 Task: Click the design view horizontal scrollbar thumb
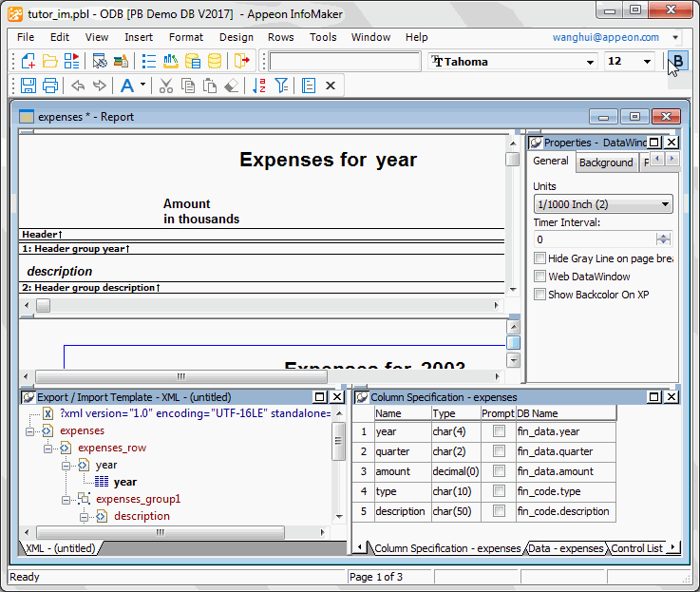point(44,306)
